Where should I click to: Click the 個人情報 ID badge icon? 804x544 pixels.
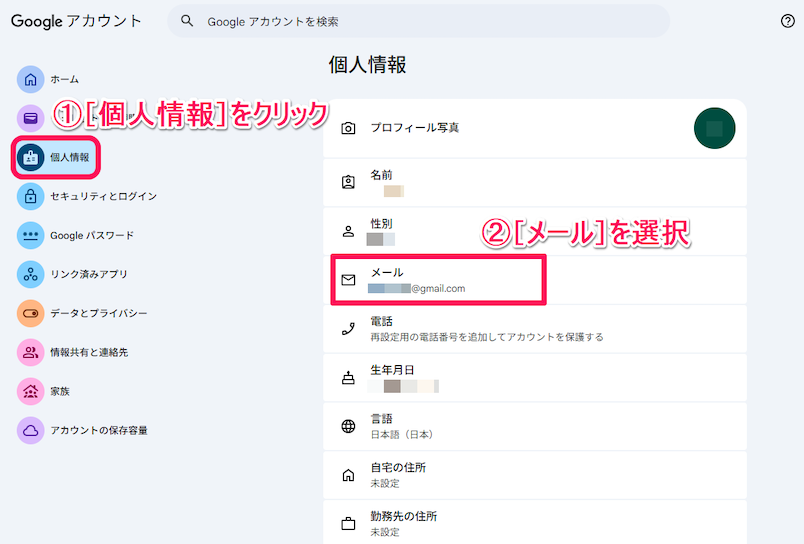31,157
